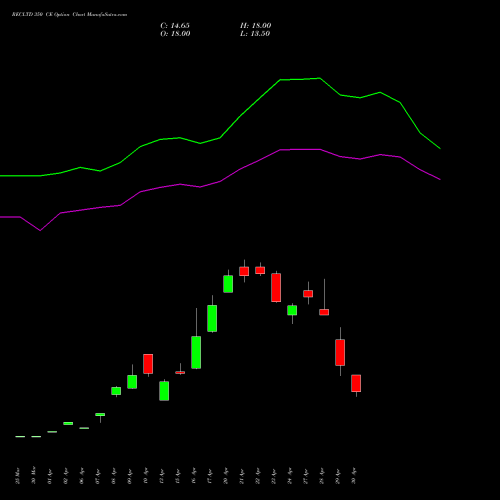
Task: Click the 30 Mar date label
Action: [x=33, y=476]
